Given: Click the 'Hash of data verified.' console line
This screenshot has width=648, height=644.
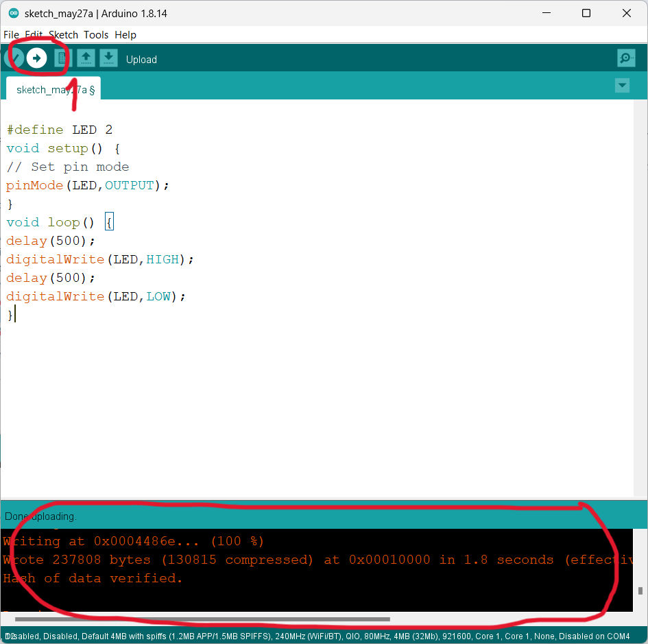Looking at the screenshot, I should (93, 578).
